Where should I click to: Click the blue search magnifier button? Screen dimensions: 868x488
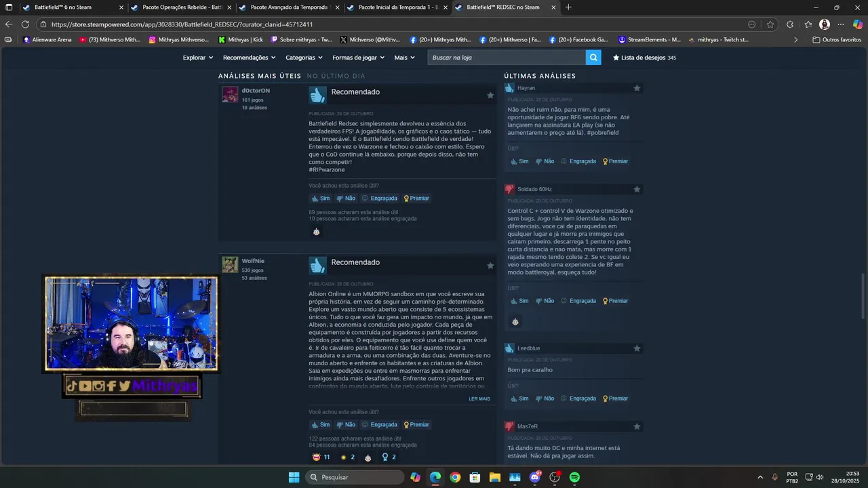click(x=593, y=58)
